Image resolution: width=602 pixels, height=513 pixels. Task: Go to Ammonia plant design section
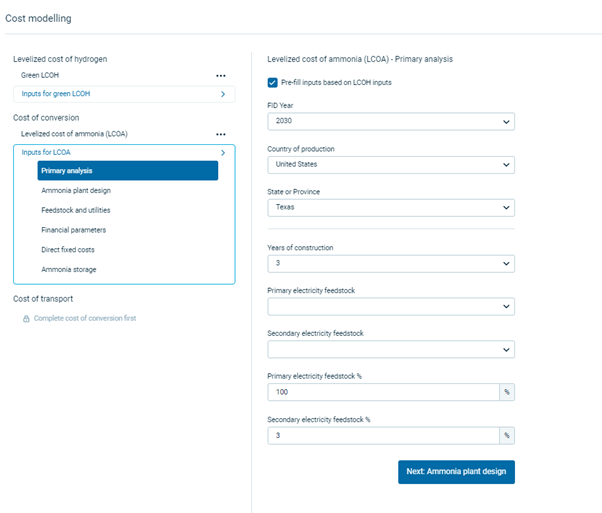76,190
